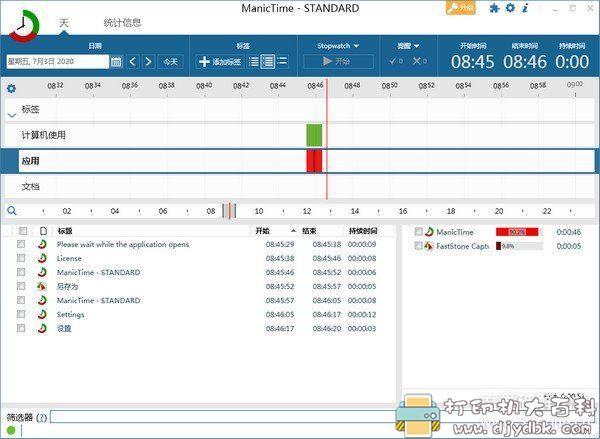Check the License row checkbox
Viewport: 600px width, 439px height.
[21, 258]
